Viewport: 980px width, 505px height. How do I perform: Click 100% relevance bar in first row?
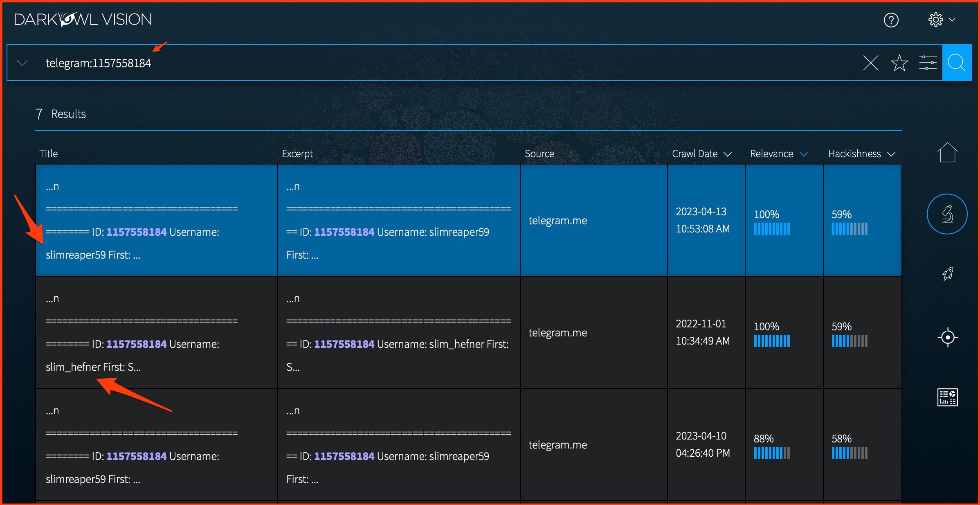point(772,229)
